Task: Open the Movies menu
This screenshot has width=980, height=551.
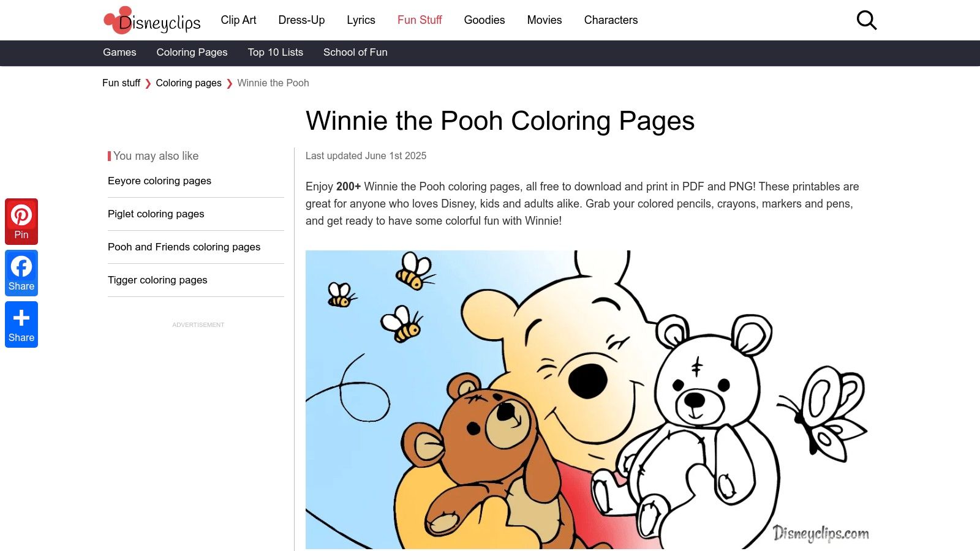Action: [545, 20]
